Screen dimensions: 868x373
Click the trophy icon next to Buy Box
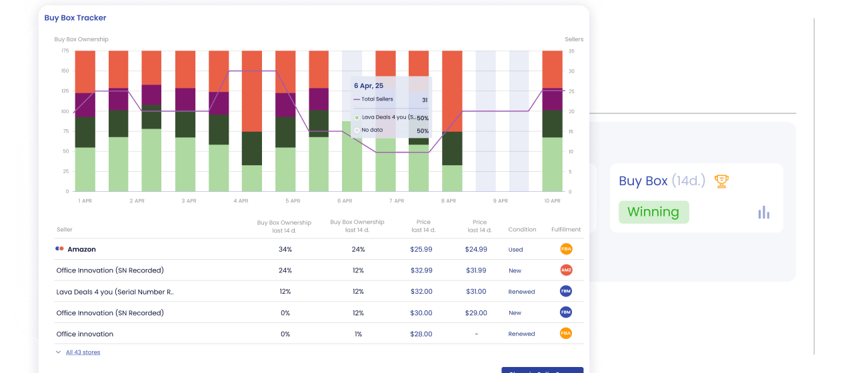(x=721, y=181)
